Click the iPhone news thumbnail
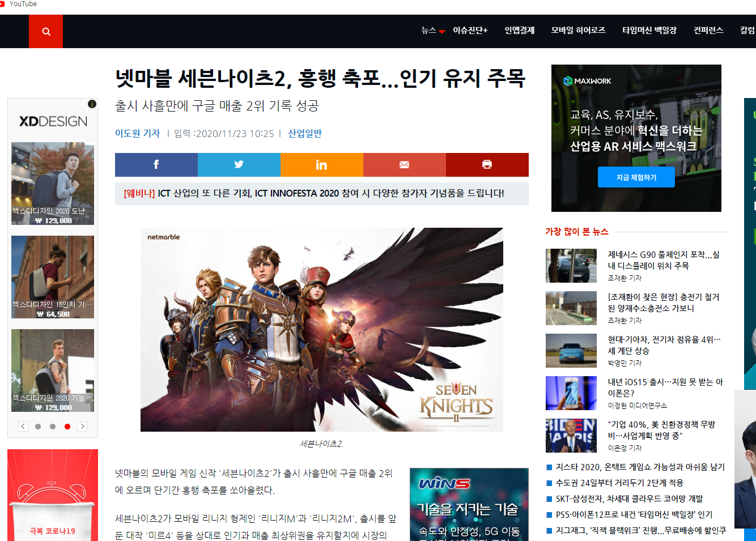The image size is (756, 541). [571, 393]
